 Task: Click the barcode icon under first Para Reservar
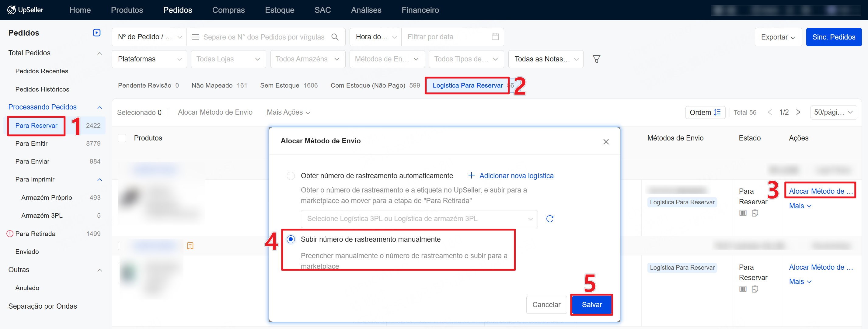coord(743,213)
